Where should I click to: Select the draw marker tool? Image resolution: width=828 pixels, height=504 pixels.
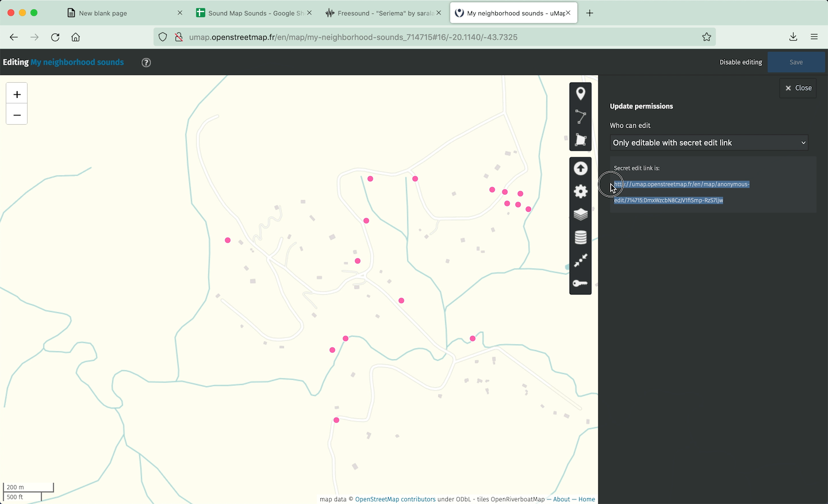pos(580,94)
